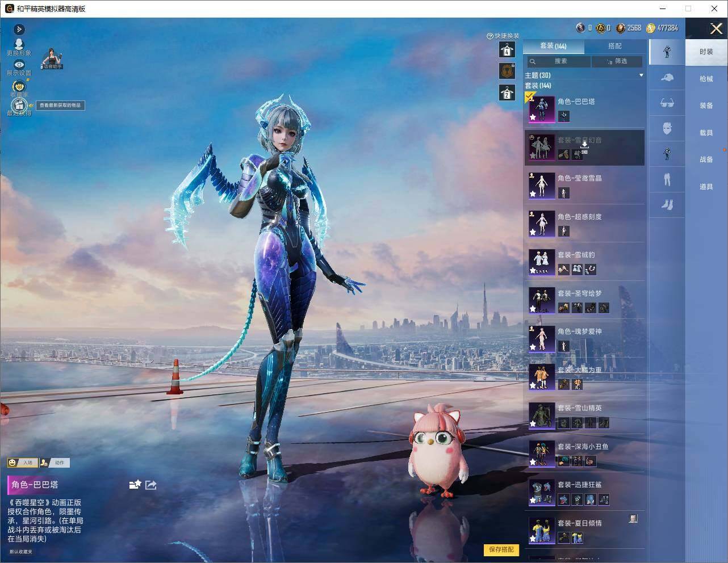Open the 战备 tab
This screenshot has width=728, height=563.
tap(706, 159)
